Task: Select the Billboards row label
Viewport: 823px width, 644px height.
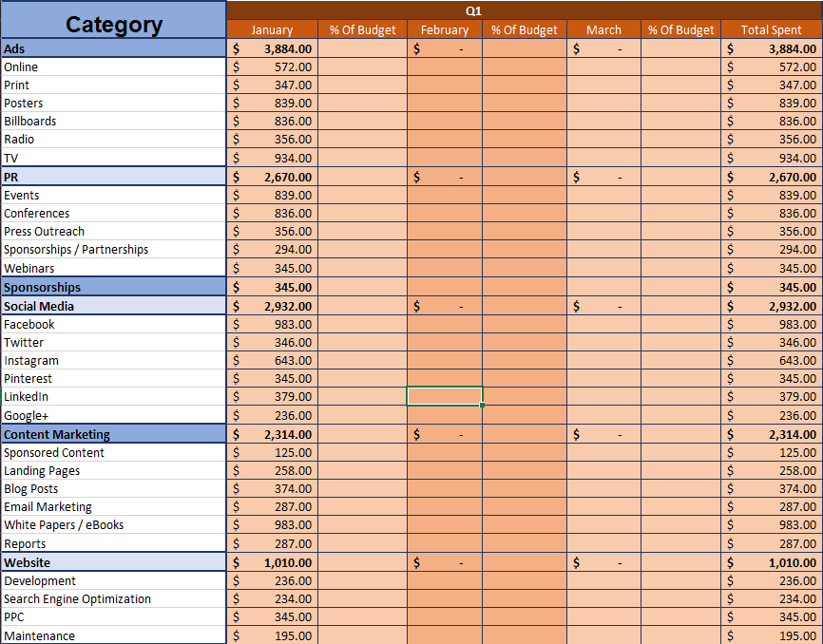Action: pos(113,122)
